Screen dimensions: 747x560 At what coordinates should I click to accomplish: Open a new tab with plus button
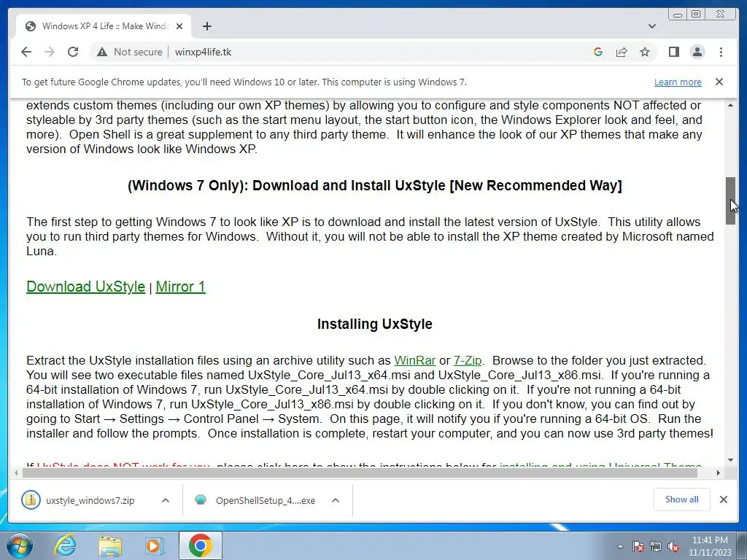click(206, 26)
